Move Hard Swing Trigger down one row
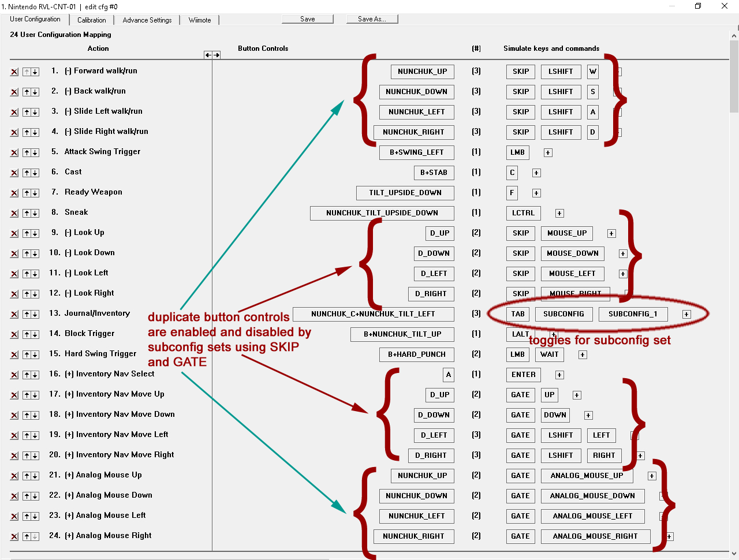Image resolution: width=739 pixels, height=560 pixels. tap(35, 355)
